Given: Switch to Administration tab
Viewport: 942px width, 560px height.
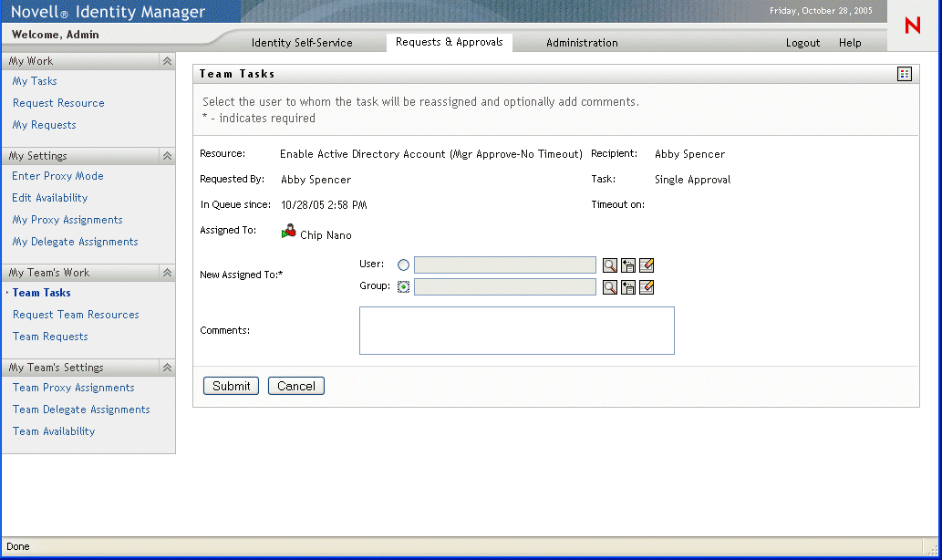Looking at the screenshot, I should tap(582, 43).
